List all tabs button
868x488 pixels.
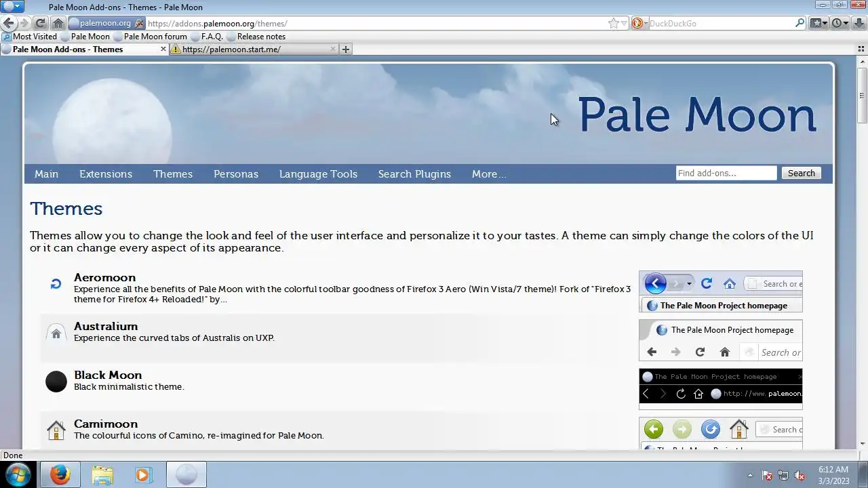point(862,49)
